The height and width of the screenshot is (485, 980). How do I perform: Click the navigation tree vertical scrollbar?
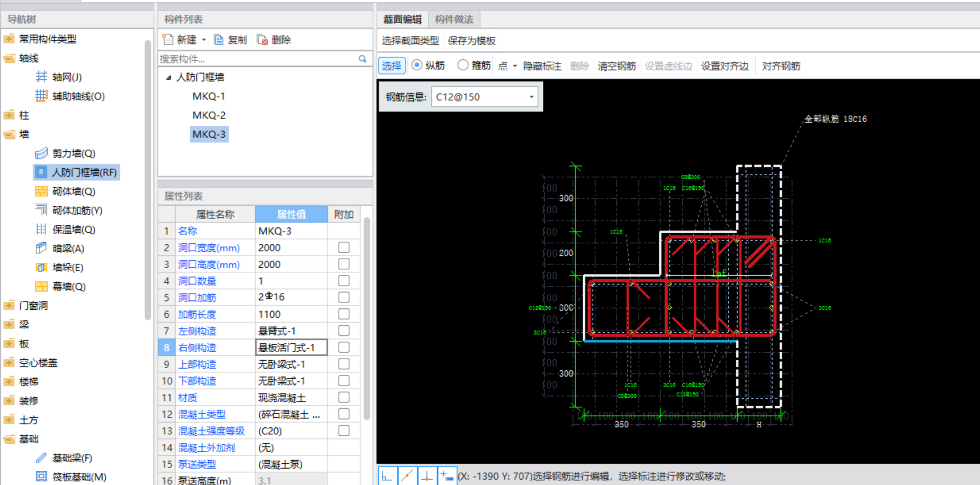[x=148, y=180]
